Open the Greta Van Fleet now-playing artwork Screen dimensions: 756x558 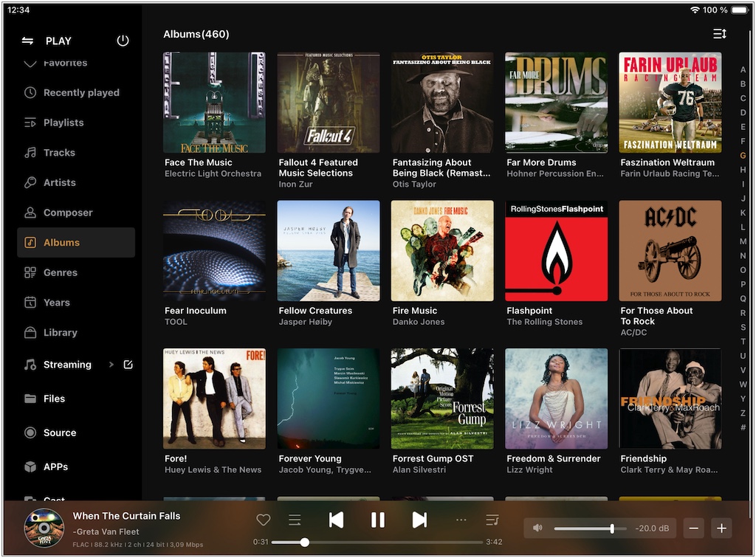44,528
